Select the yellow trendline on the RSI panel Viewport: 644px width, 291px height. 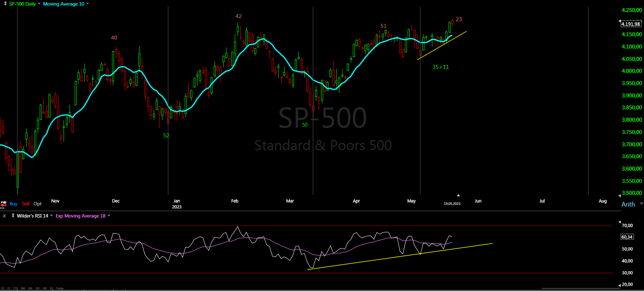pos(400,256)
